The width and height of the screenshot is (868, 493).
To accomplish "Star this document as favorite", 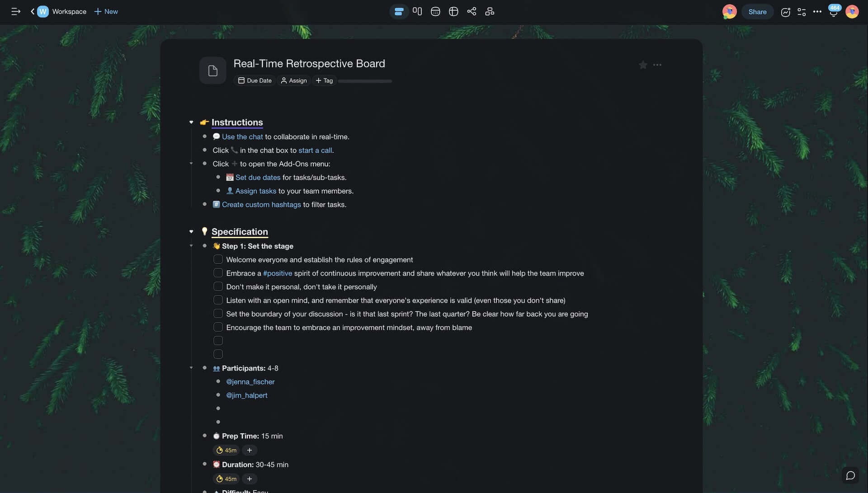I will pos(643,65).
